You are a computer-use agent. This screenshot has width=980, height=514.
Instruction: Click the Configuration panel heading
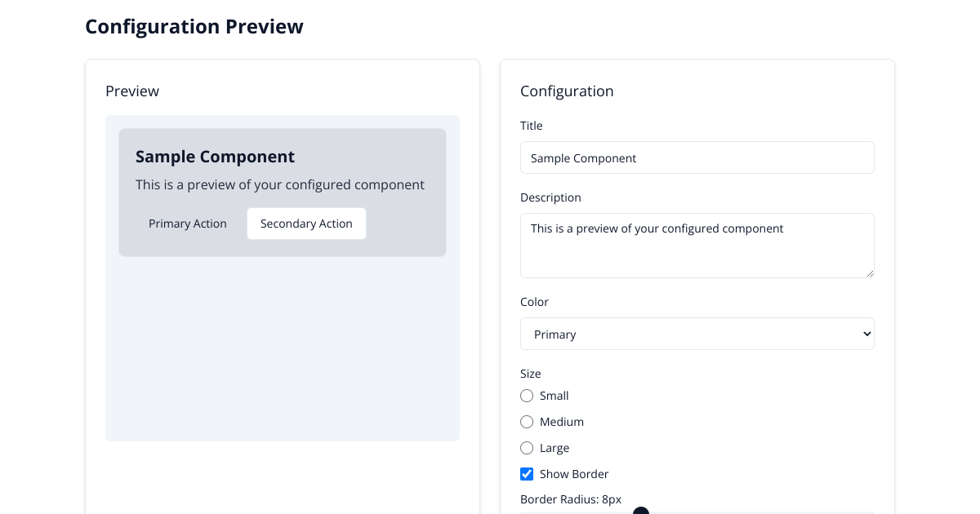(x=567, y=91)
